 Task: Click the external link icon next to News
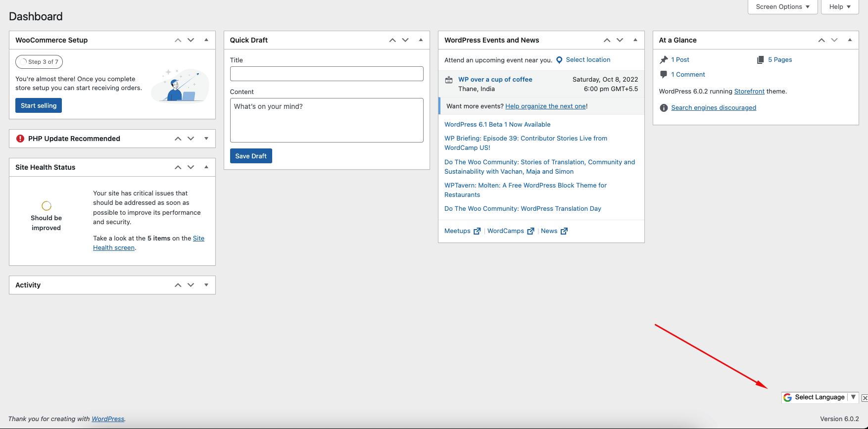click(x=564, y=231)
